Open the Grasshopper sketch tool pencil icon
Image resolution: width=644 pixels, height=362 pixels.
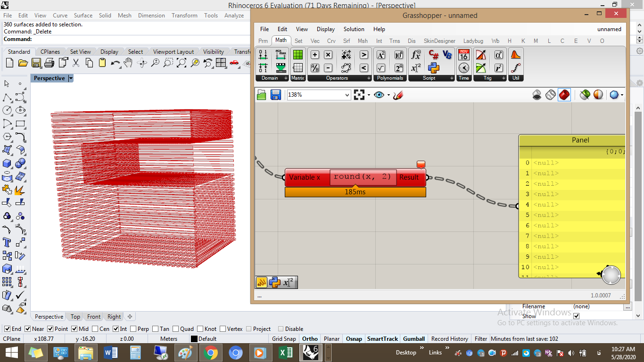pos(398,95)
